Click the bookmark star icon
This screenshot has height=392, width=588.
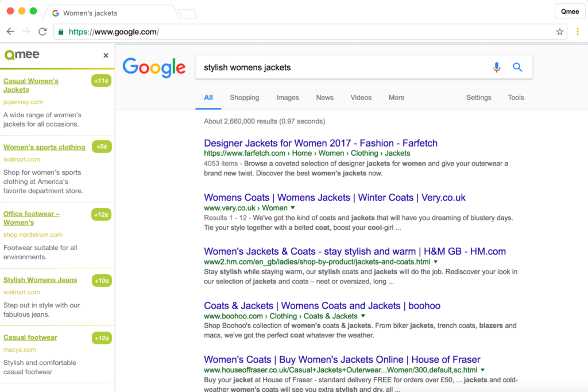(559, 32)
